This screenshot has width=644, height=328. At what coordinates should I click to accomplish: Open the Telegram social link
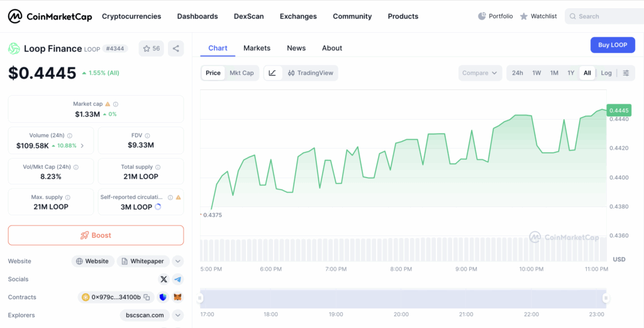pyautogui.click(x=178, y=280)
